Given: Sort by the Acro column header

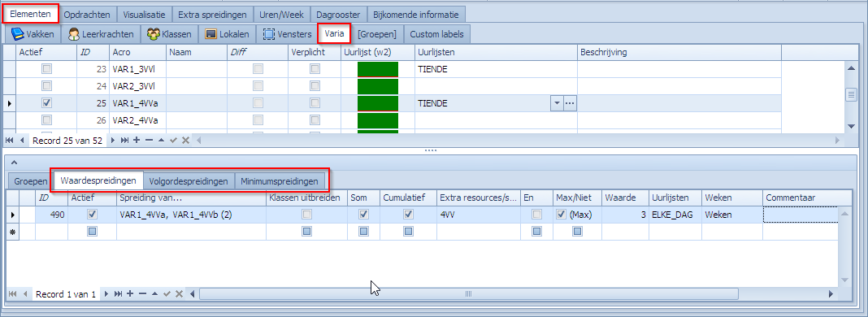Looking at the screenshot, I should (137, 52).
